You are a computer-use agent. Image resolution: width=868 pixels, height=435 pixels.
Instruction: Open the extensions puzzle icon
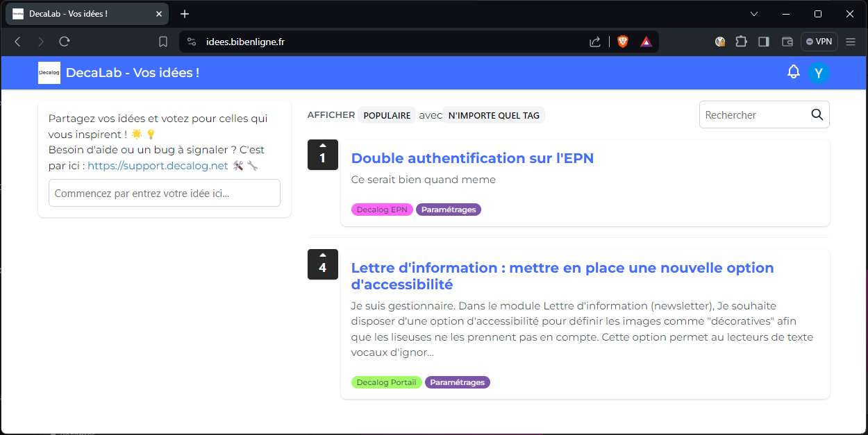pos(741,42)
